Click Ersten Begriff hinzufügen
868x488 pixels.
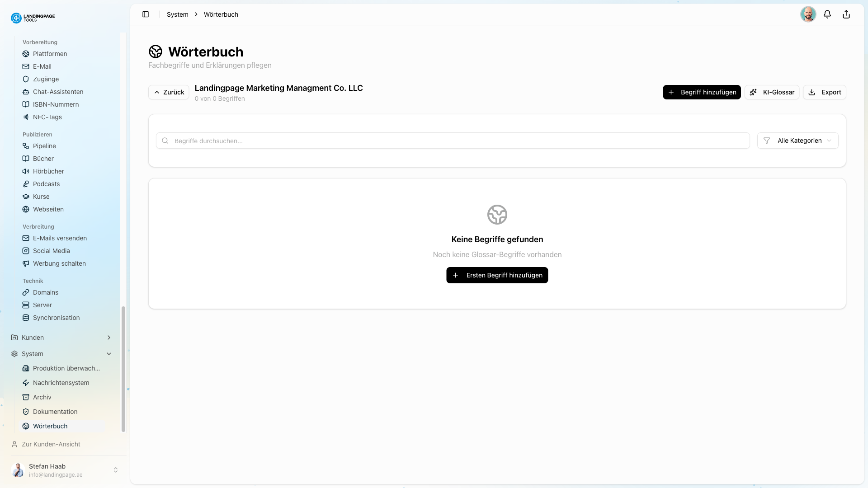[x=497, y=275]
